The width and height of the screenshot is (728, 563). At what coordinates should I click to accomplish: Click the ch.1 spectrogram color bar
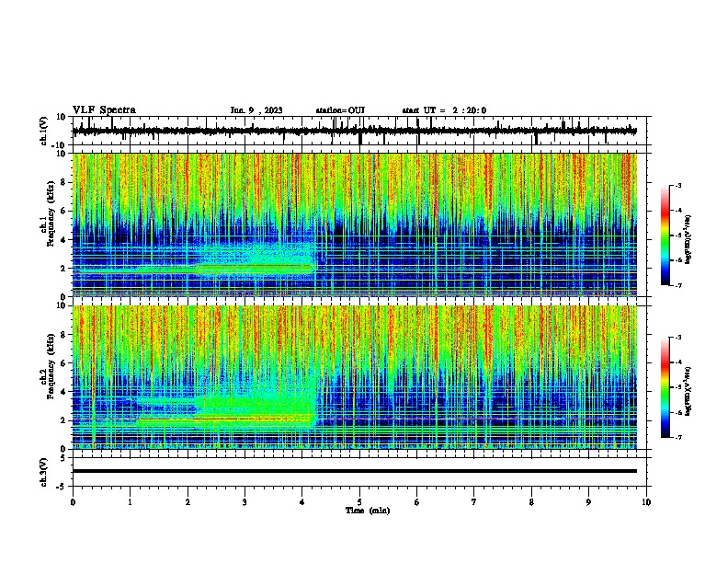[x=665, y=236]
